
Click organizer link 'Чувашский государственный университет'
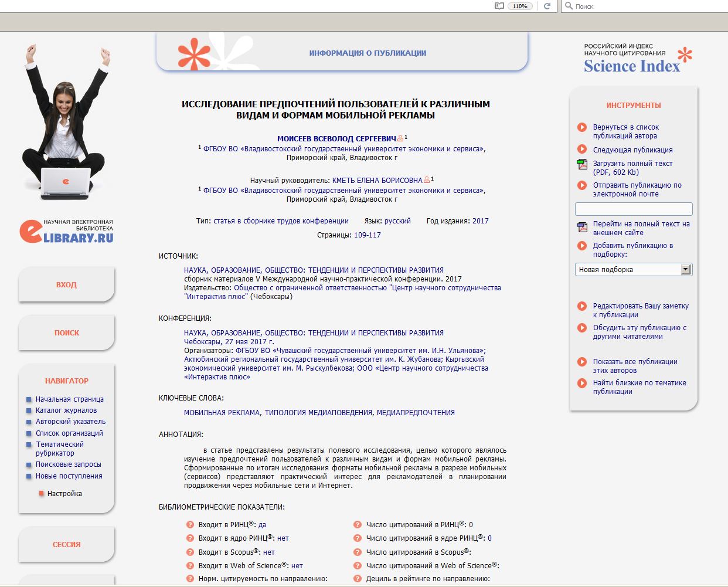tap(360, 351)
